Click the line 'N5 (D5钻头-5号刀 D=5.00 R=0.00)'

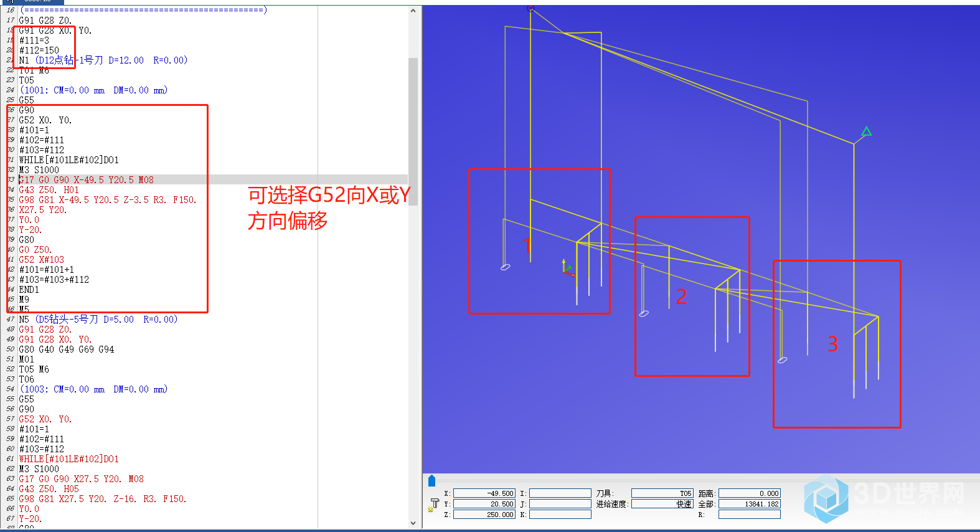point(98,320)
